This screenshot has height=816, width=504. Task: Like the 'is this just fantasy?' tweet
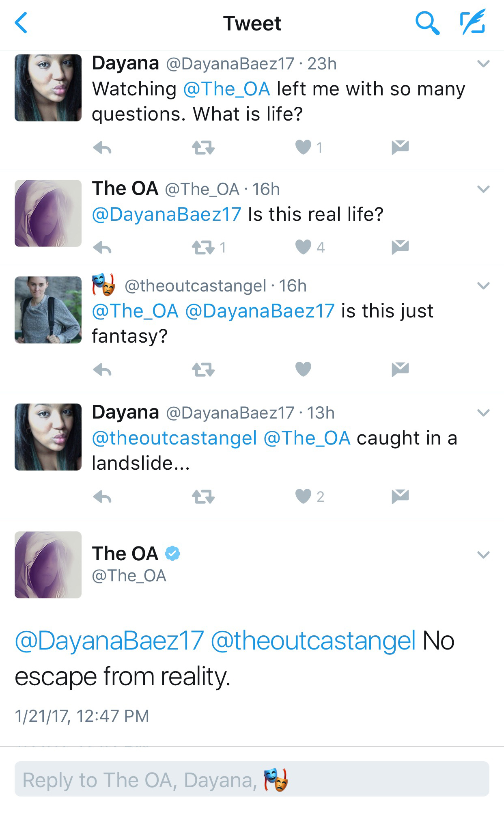pos(303,369)
